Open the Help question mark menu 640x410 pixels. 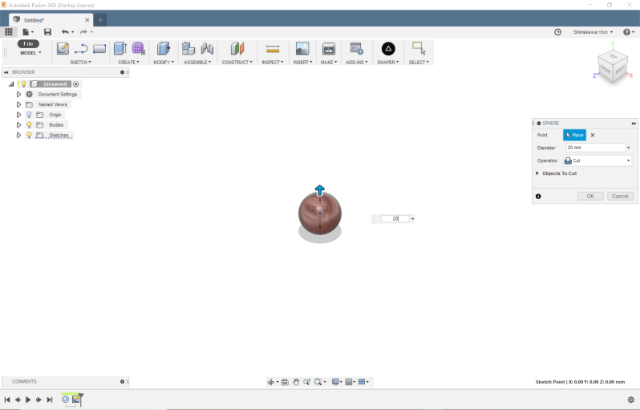point(629,32)
